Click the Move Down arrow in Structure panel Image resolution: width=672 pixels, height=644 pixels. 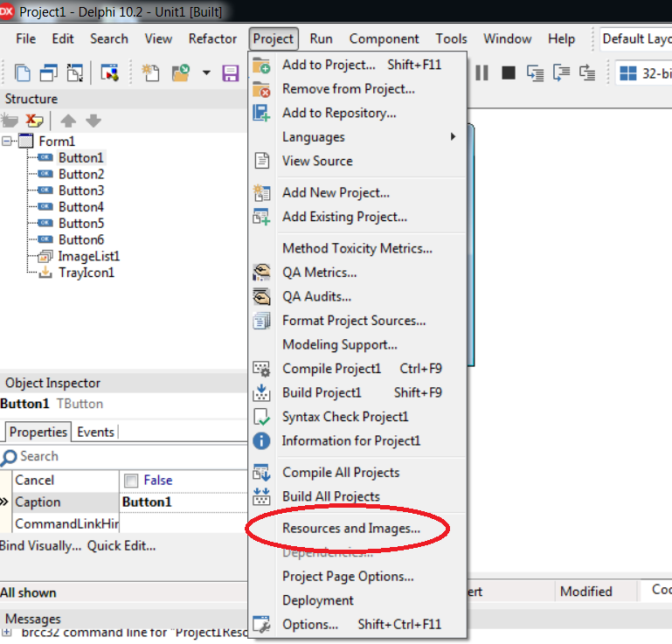tap(94, 121)
